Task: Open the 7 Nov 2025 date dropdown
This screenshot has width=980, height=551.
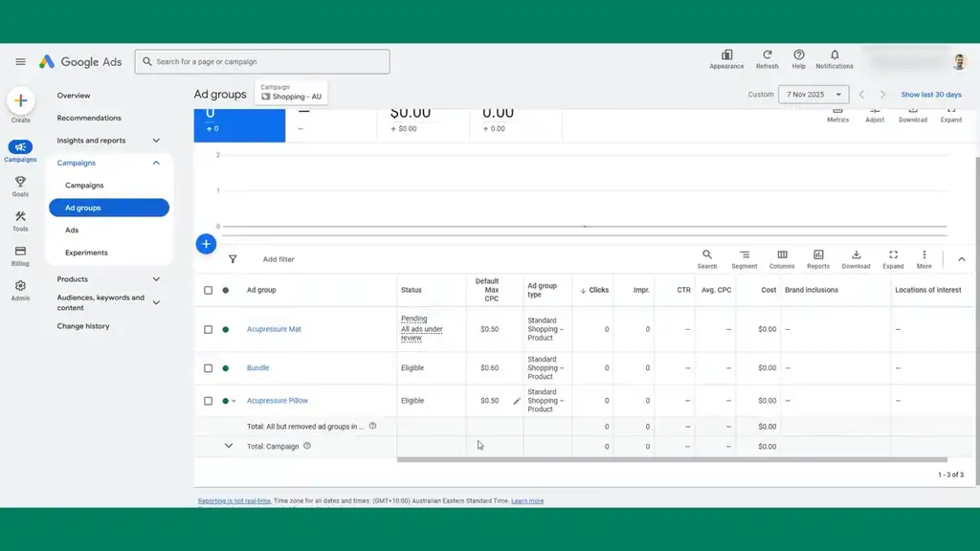Action: coord(813,95)
